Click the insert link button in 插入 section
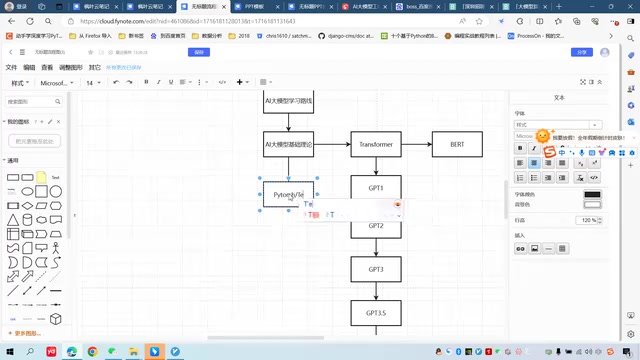Screen dimensions: 640x360 (520, 249)
